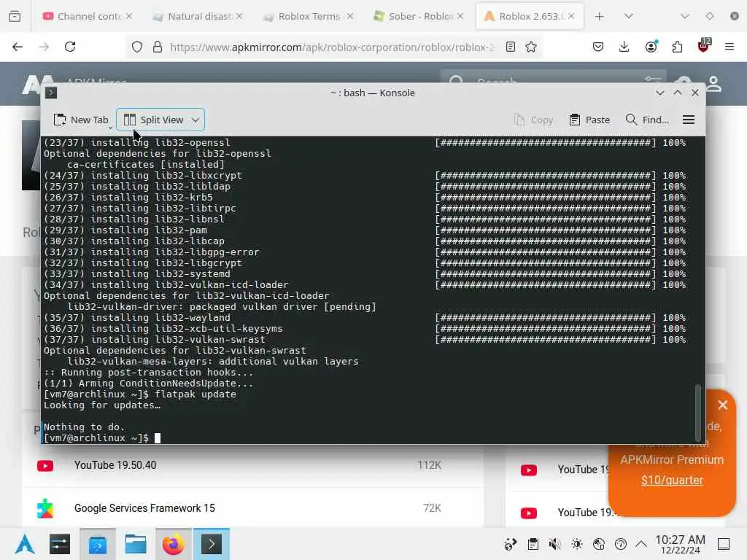Click the muted volume tray icon

click(x=554, y=544)
